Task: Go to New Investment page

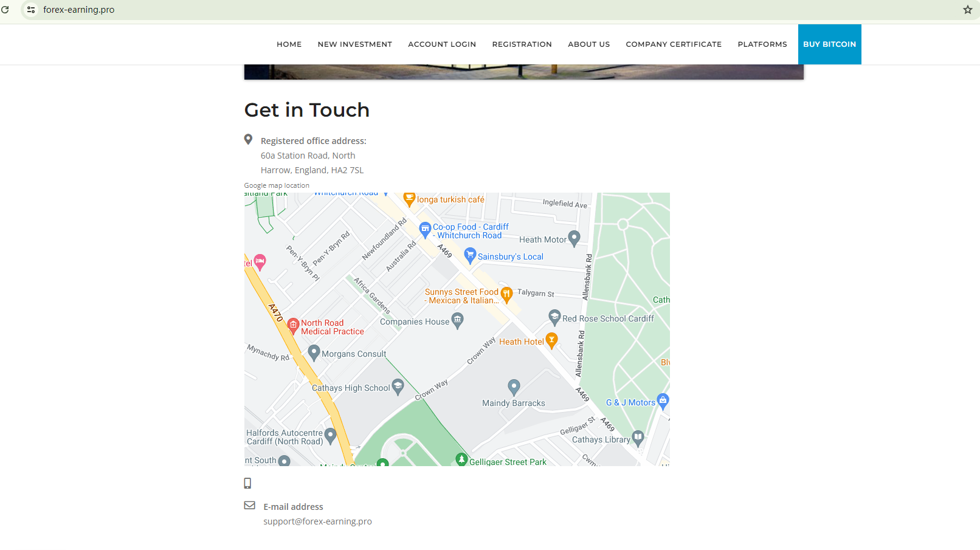Action: click(354, 44)
